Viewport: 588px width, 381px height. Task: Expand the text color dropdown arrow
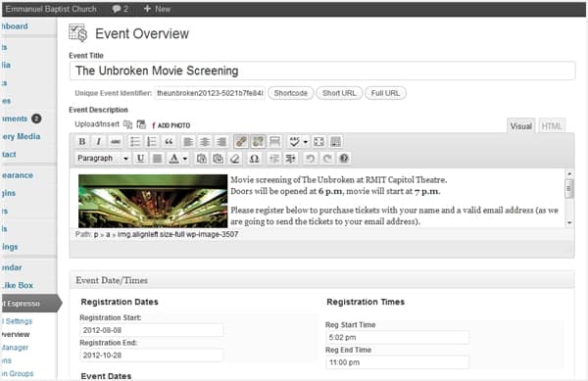(x=185, y=159)
